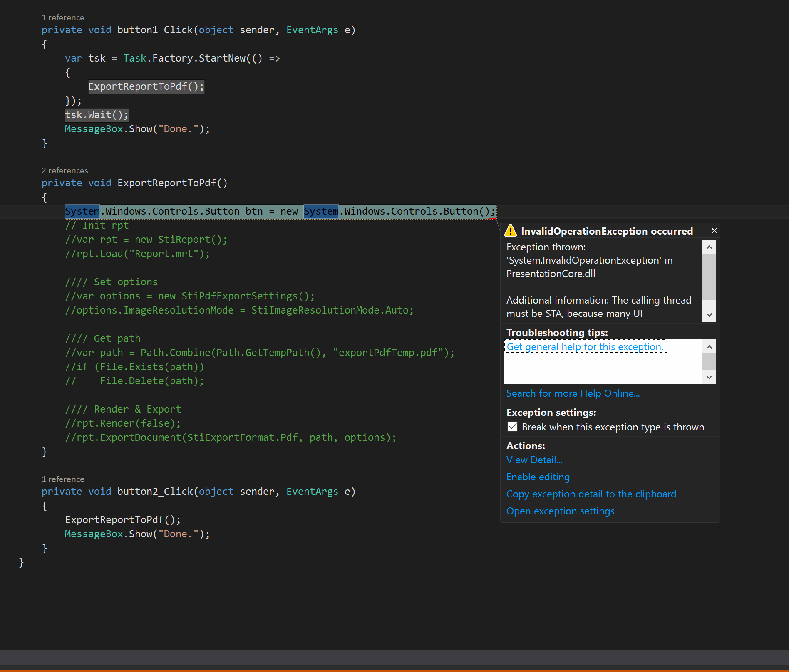The height and width of the screenshot is (672, 789).
Task: Click 'Search for more Help Online...'
Action: [573, 393]
